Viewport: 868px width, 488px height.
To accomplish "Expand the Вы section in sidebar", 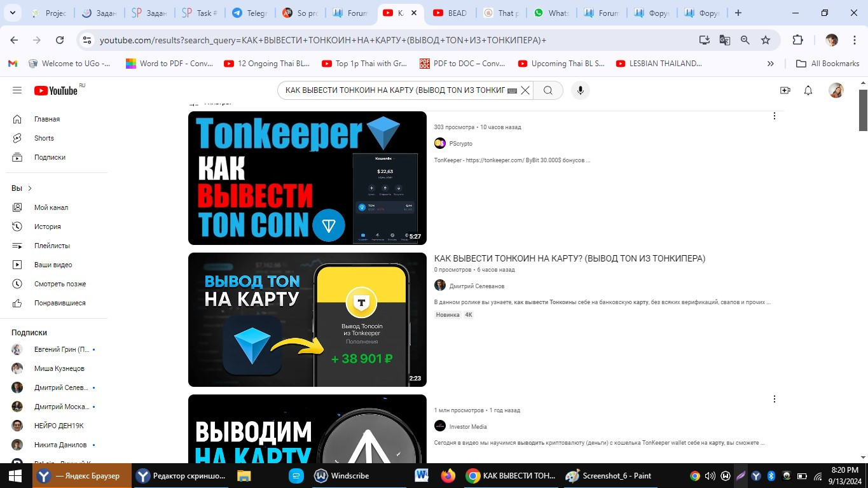I will [x=22, y=188].
